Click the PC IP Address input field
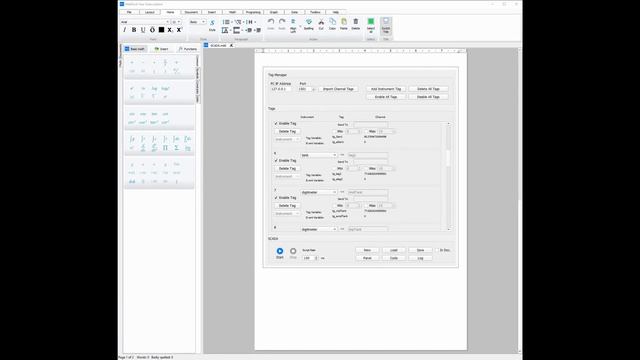Screen dimensions: 640x360 (281, 89)
